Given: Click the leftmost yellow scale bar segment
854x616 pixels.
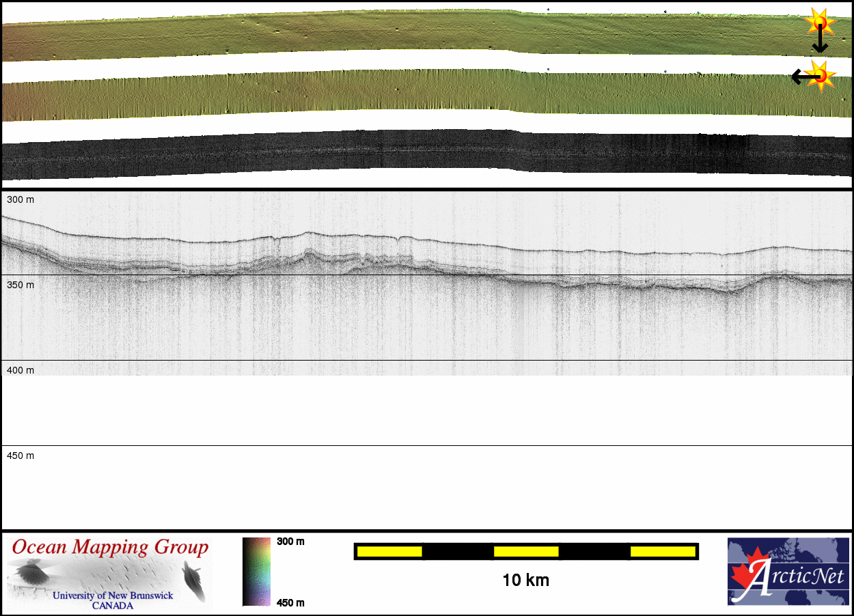Looking at the screenshot, I should pyautogui.click(x=389, y=551).
